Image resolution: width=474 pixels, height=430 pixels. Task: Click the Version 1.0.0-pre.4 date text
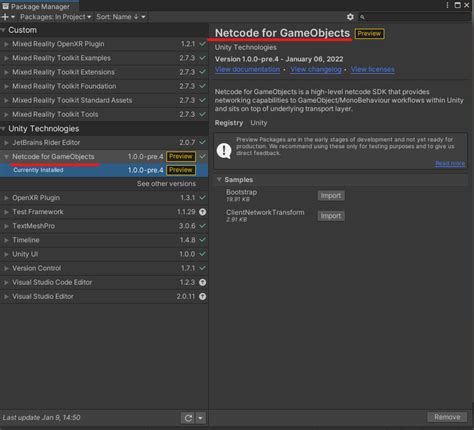click(x=279, y=59)
